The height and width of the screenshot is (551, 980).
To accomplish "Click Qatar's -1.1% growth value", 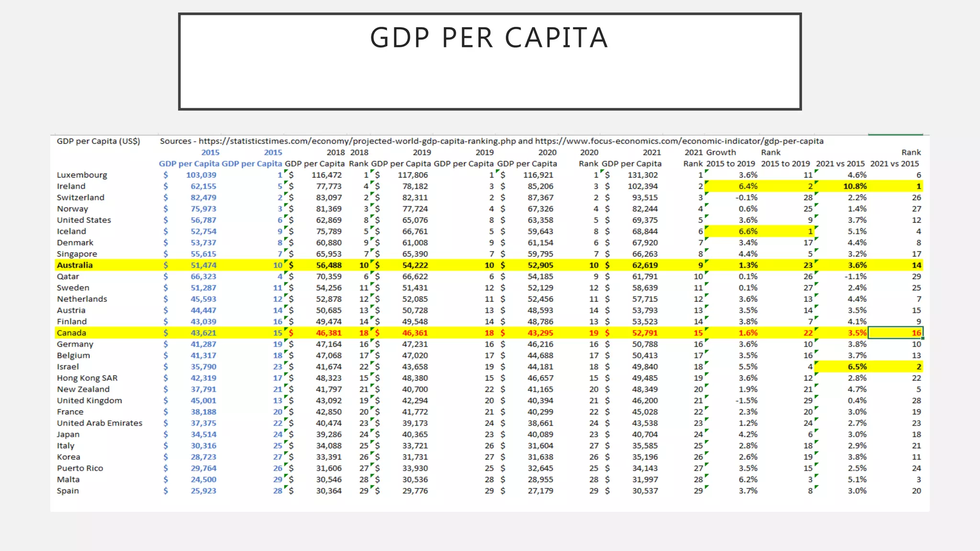I will pyautogui.click(x=855, y=276).
